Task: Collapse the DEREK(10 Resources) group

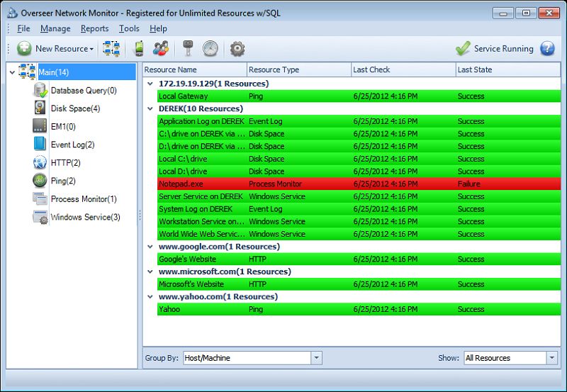Action: click(150, 109)
